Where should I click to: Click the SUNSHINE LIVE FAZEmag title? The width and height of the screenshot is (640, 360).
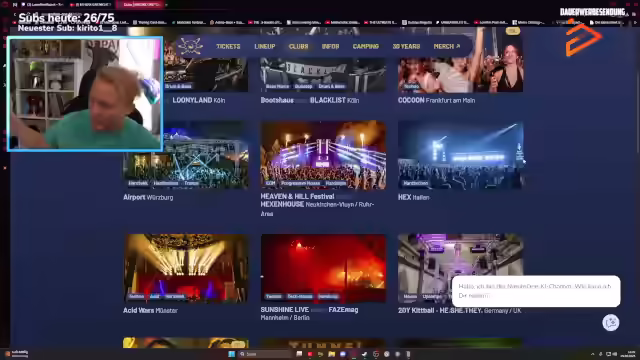(309, 310)
